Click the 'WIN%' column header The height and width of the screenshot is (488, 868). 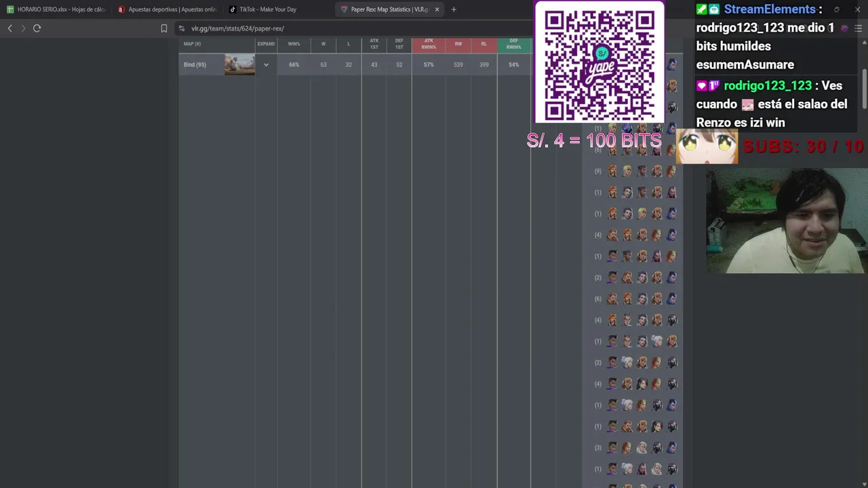point(294,44)
